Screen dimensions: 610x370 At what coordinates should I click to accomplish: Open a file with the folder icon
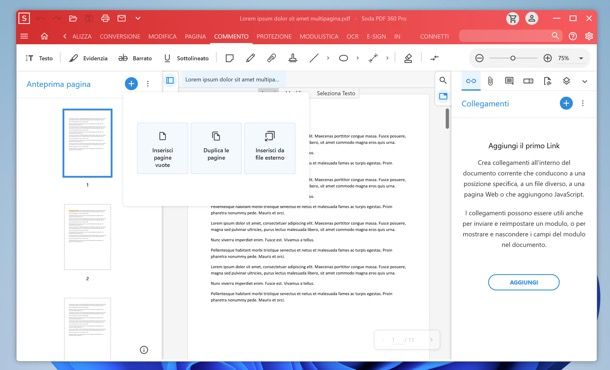point(73,18)
